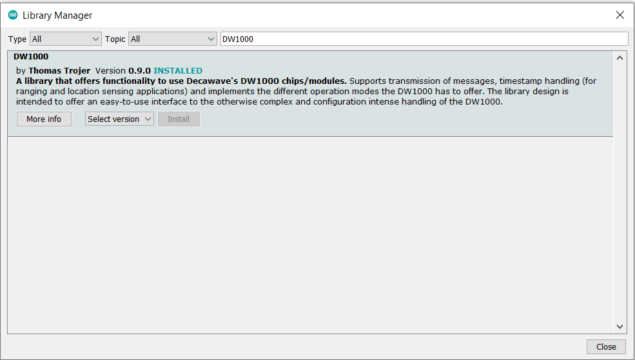
Task: Open the Topic filter dropdown
Action: point(173,39)
